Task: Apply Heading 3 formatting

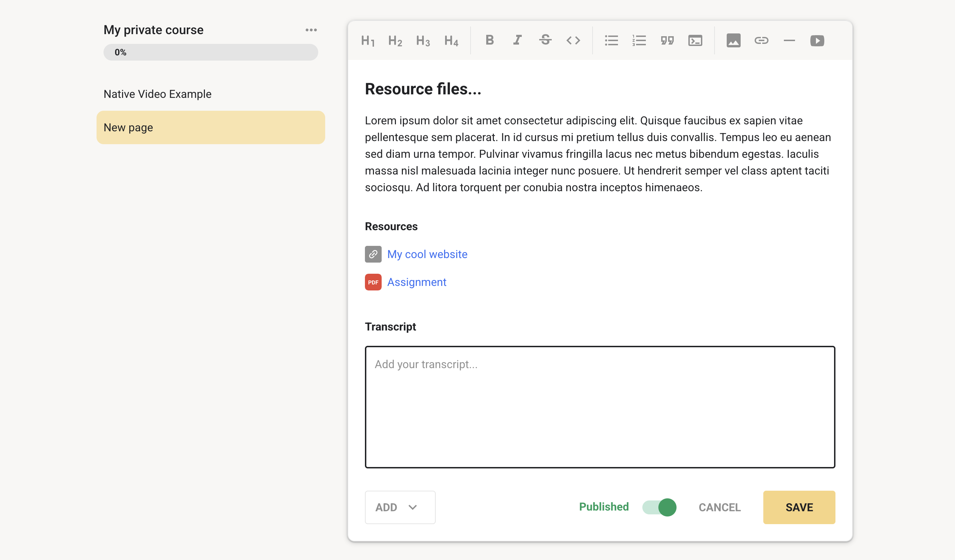Action: 423,40
